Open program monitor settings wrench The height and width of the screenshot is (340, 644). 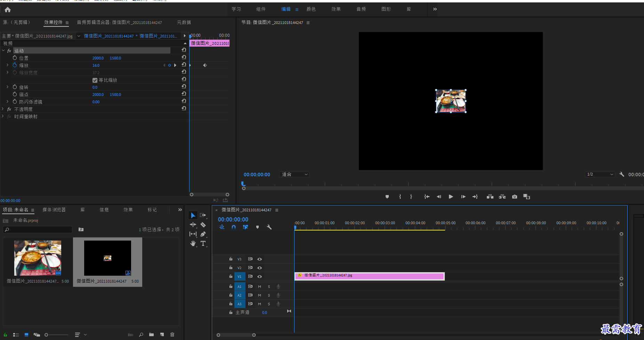pyautogui.click(x=622, y=174)
